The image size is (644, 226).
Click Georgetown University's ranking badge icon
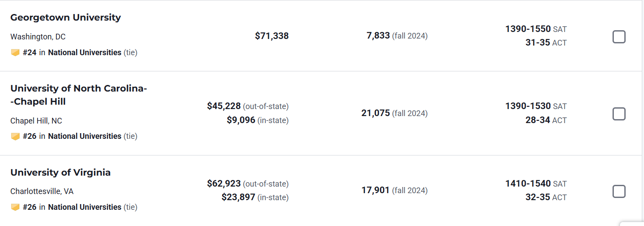(15, 53)
